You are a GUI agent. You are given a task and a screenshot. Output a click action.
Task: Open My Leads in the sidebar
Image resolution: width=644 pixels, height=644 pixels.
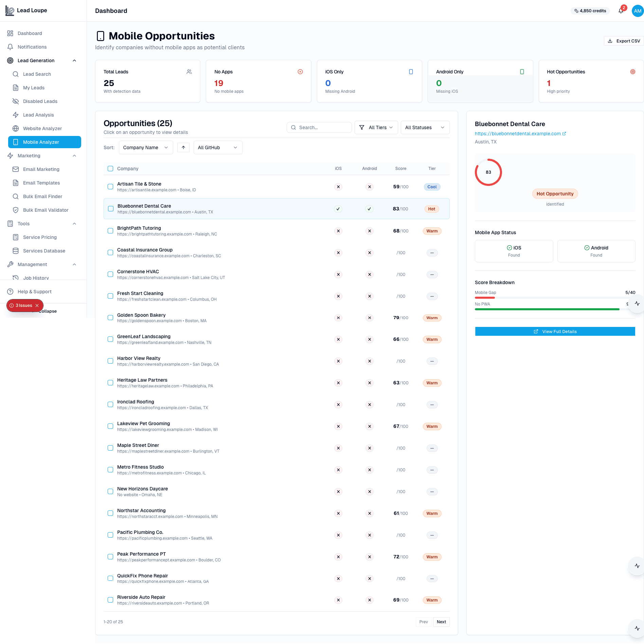coord(45,88)
